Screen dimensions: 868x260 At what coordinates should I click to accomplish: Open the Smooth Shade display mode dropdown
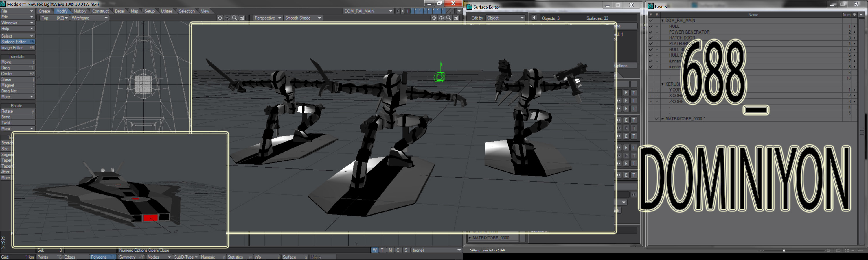click(x=303, y=18)
